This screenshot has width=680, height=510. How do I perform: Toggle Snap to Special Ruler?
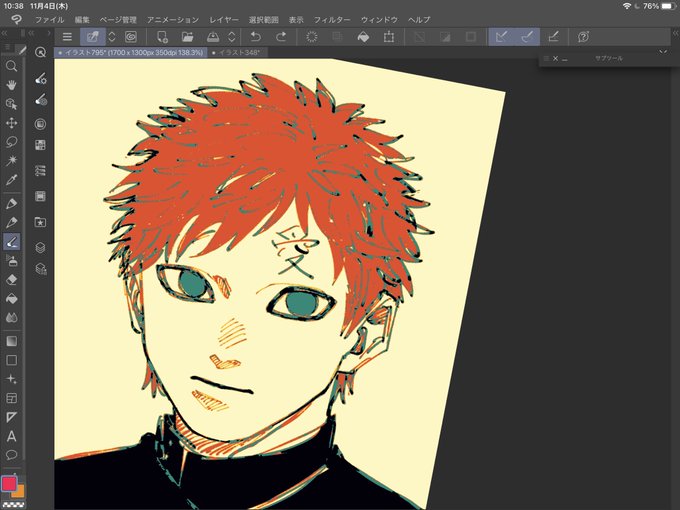pyautogui.click(x=527, y=37)
